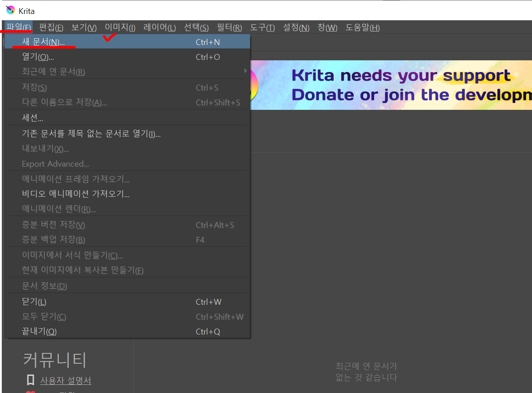532x393 pixels.
Task: Open the 레이어(L) menu
Action: (159, 27)
